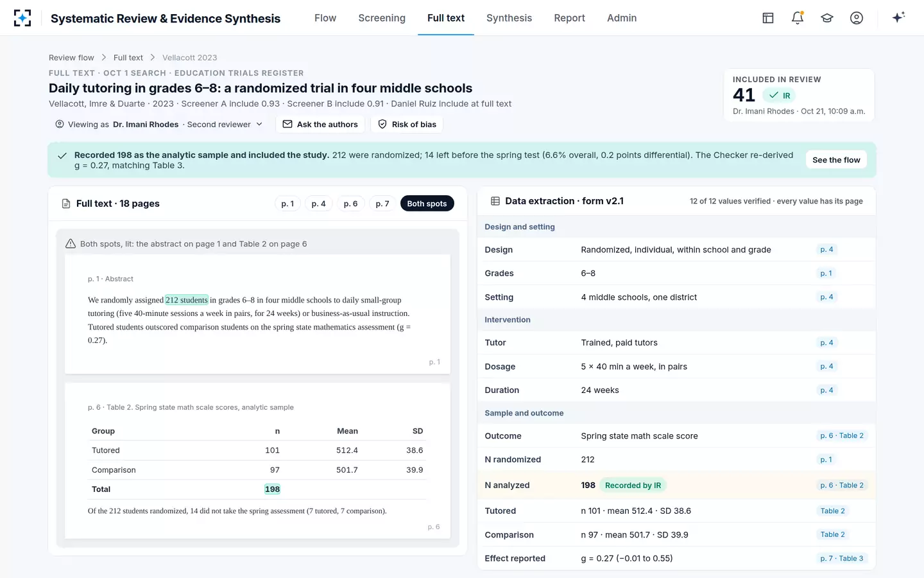Select the Both spots chip
924x578 pixels.
pyautogui.click(x=427, y=204)
